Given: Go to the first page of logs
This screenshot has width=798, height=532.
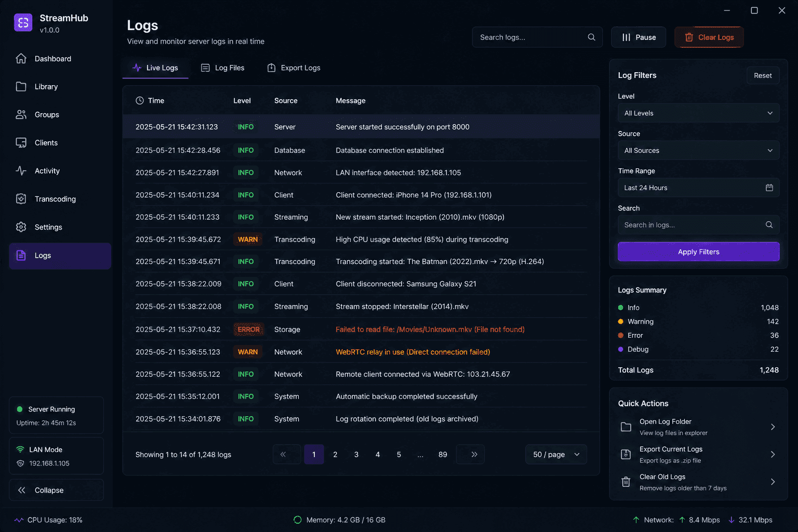Looking at the screenshot, I should click(x=287, y=454).
